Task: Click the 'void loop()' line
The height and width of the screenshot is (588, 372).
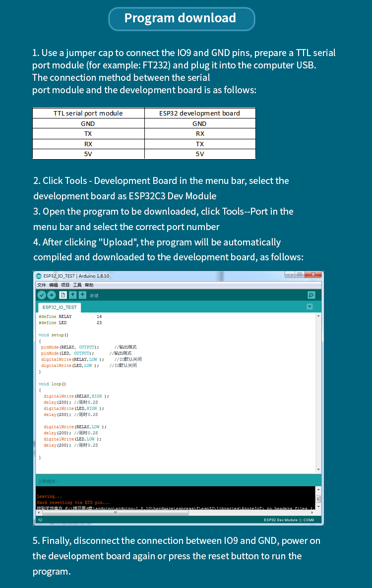Action: pos(52,384)
